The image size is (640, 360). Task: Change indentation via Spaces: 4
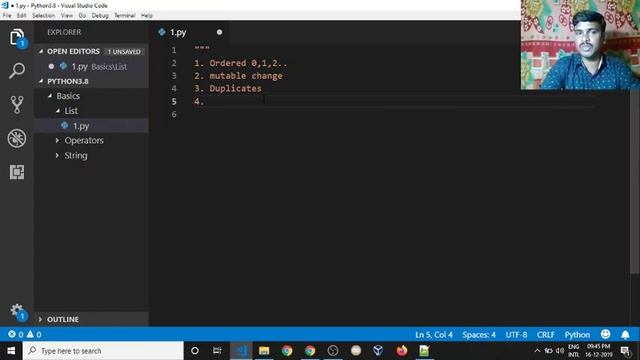(x=479, y=335)
